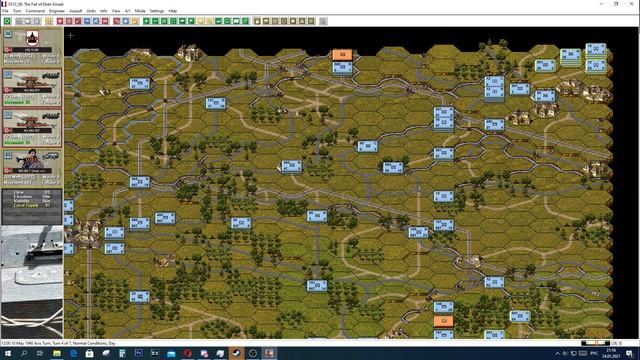Click the Visibility row in terrain info

tap(32, 201)
